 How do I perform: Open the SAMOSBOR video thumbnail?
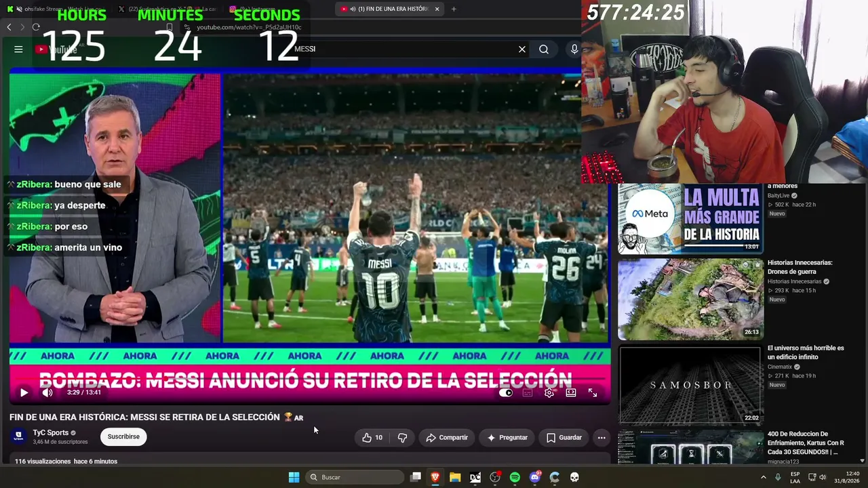[690, 384]
